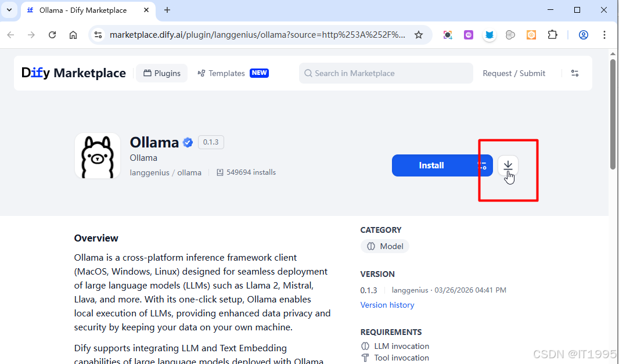Open new browser tab

click(x=167, y=10)
